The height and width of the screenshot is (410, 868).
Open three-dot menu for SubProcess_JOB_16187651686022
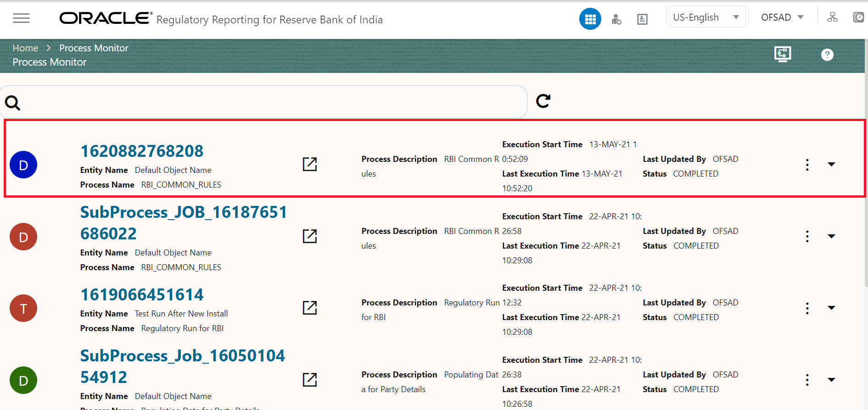pyautogui.click(x=807, y=237)
